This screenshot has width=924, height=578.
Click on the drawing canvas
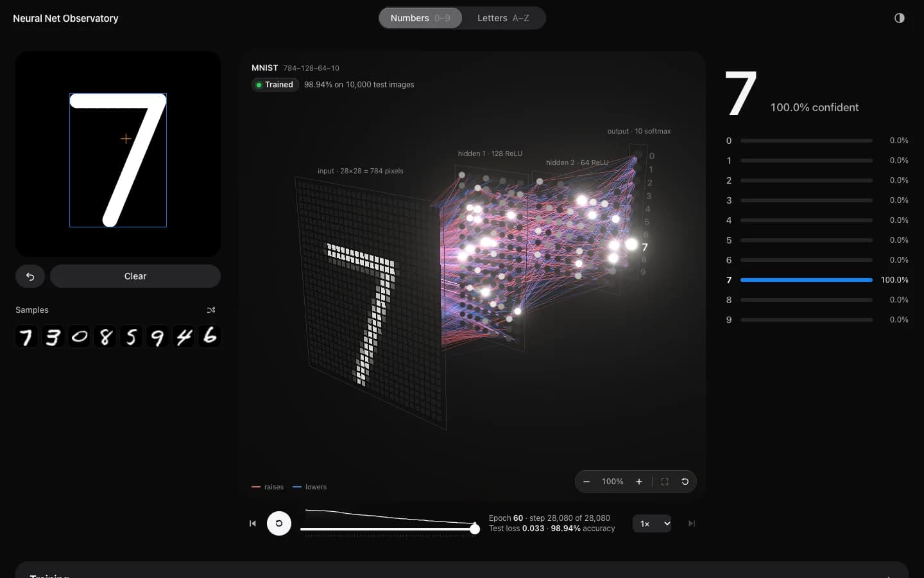(118, 154)
